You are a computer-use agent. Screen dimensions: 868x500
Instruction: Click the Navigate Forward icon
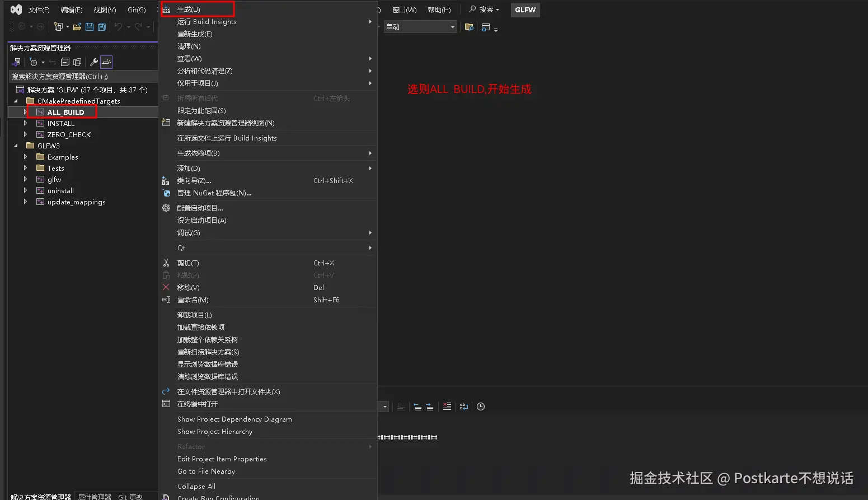(x=40, y=26)
